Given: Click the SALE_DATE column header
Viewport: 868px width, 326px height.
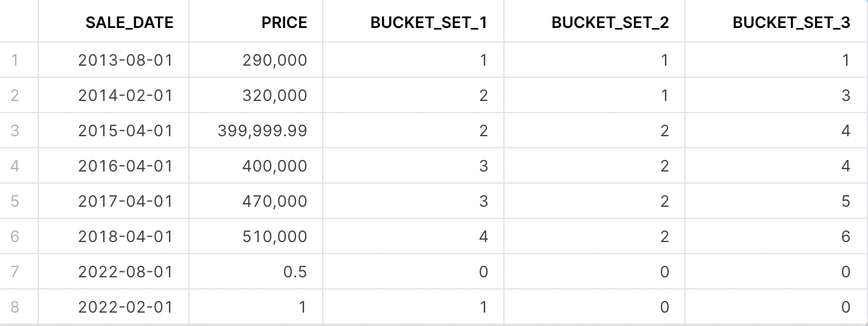Looking at the screenshot, I should click(129, 23).
